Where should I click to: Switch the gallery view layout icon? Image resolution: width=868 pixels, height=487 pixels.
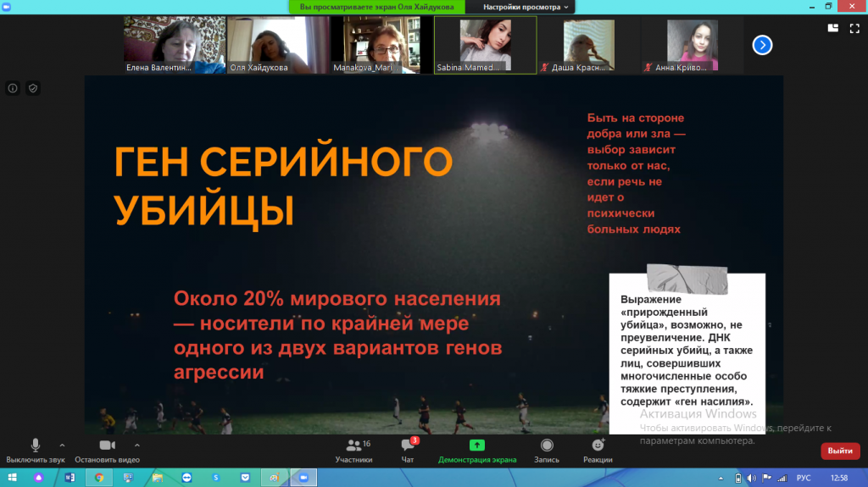832,27
